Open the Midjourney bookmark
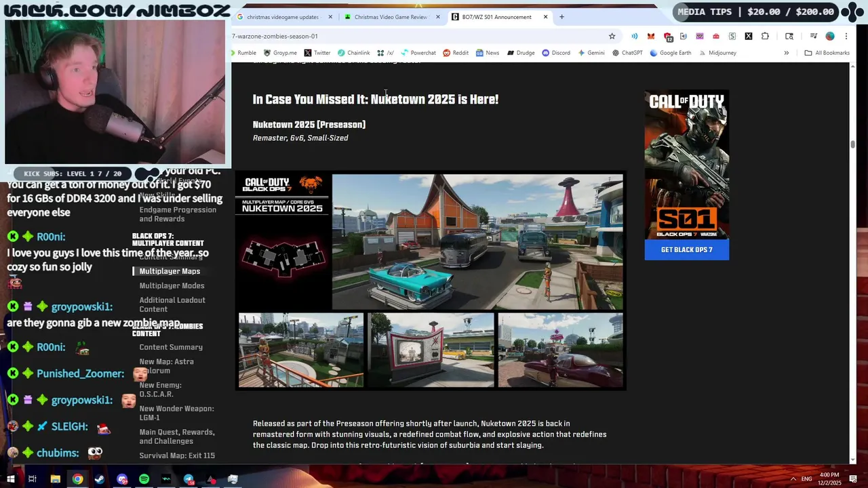This screenshot has width=868, height=488. [717, 53]
